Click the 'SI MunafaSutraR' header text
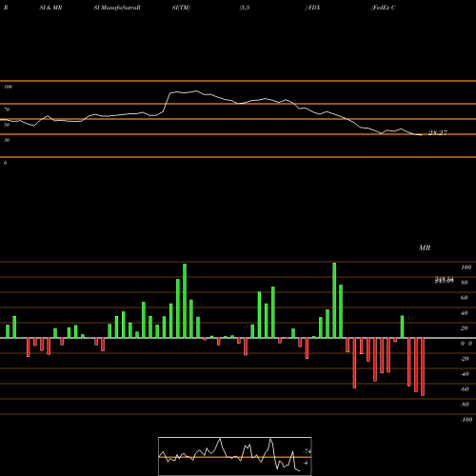The image size is (476, 476). point(117,8)
